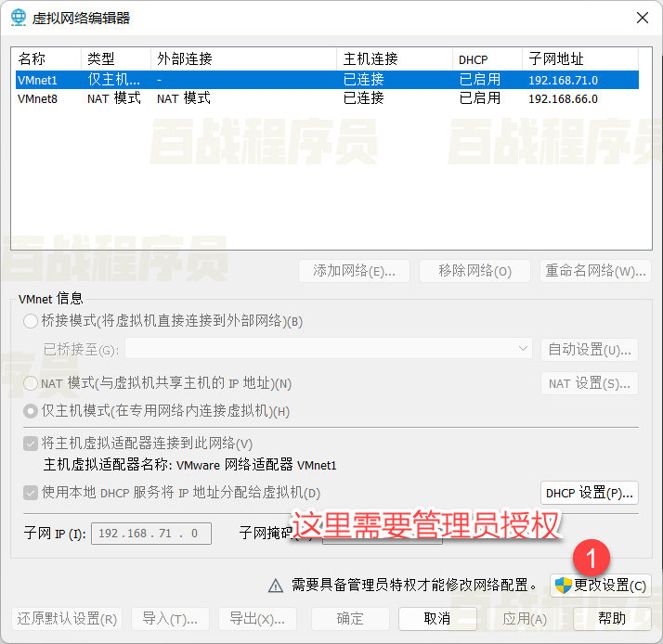Screen dimensions: 663x644
Task: Click the Virtual Network Editor globe icon
Action: tap(19, 18)
